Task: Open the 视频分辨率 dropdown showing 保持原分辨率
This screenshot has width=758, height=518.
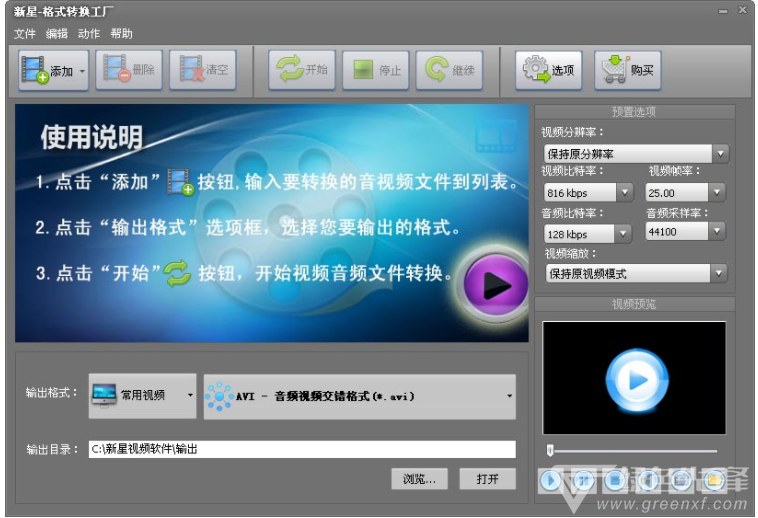Action: (x=636, y=154)
